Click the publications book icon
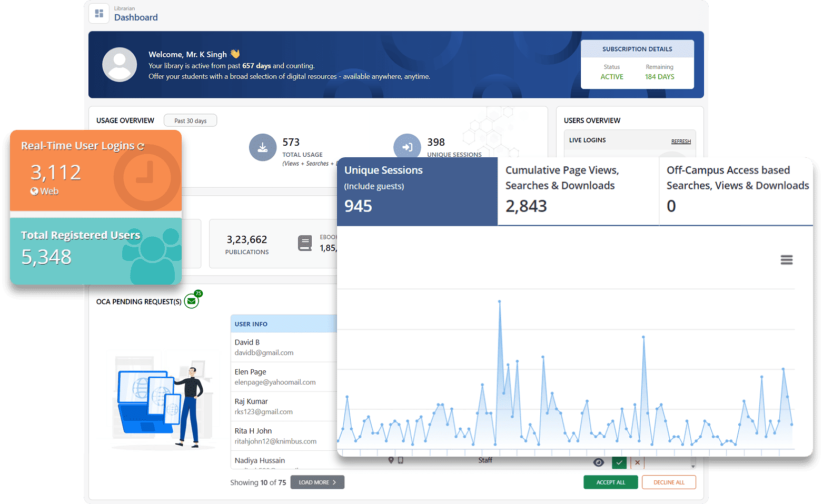The width and height of the screenshot is (823, 504). [305, 243]
